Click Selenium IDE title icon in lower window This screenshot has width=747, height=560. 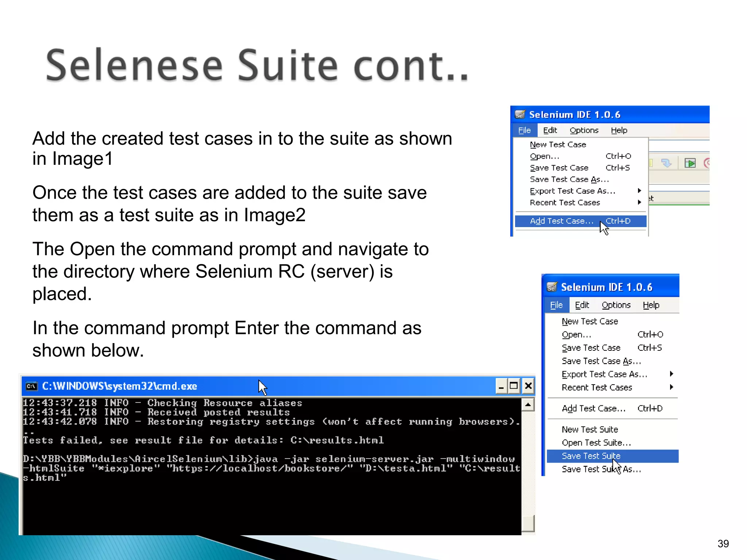click(552, 287)
